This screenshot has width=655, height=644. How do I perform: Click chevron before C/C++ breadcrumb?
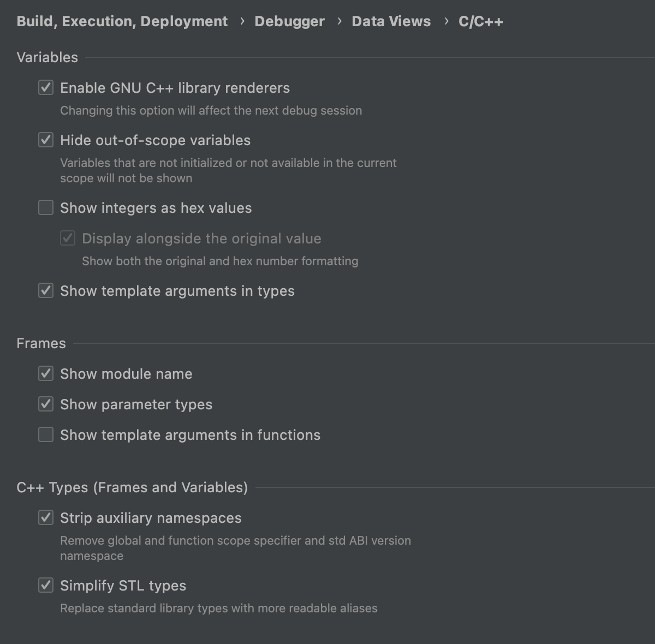(x=446, y=21)
